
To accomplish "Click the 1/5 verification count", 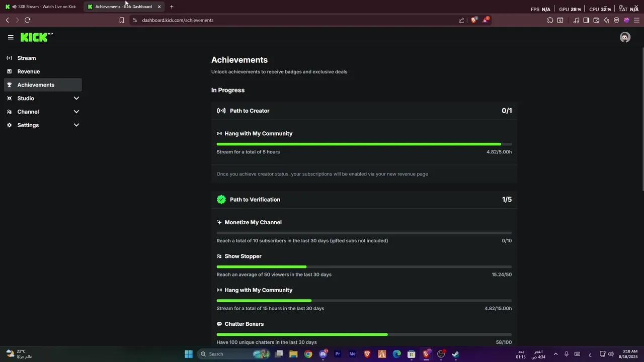I will point(507,200).
